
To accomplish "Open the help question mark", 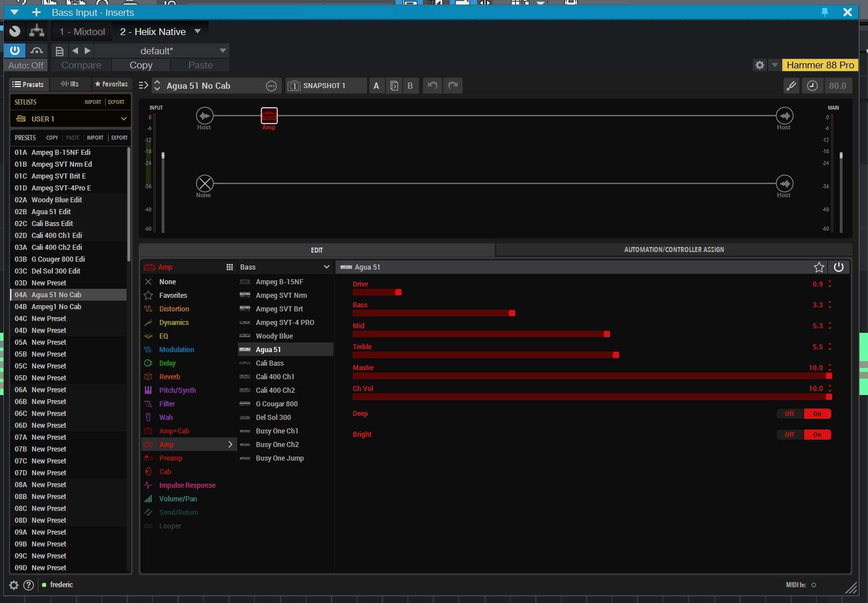I will point(28,585).
